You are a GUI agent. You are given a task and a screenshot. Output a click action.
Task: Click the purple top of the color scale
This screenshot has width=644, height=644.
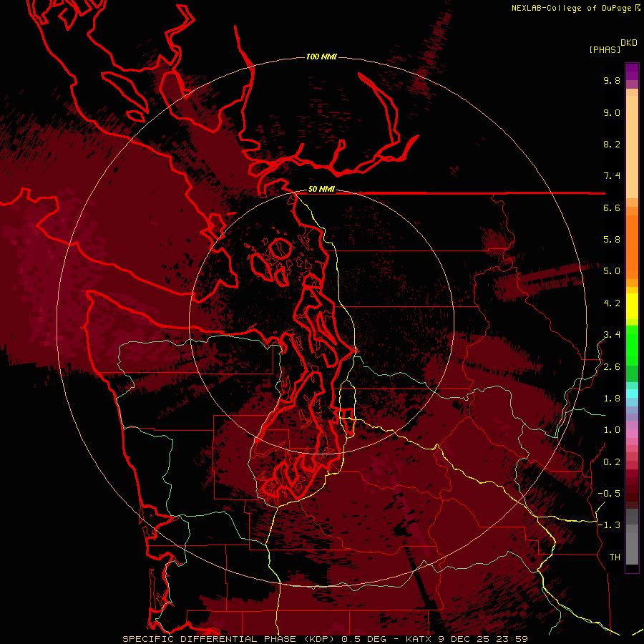(x=632, y=72)
